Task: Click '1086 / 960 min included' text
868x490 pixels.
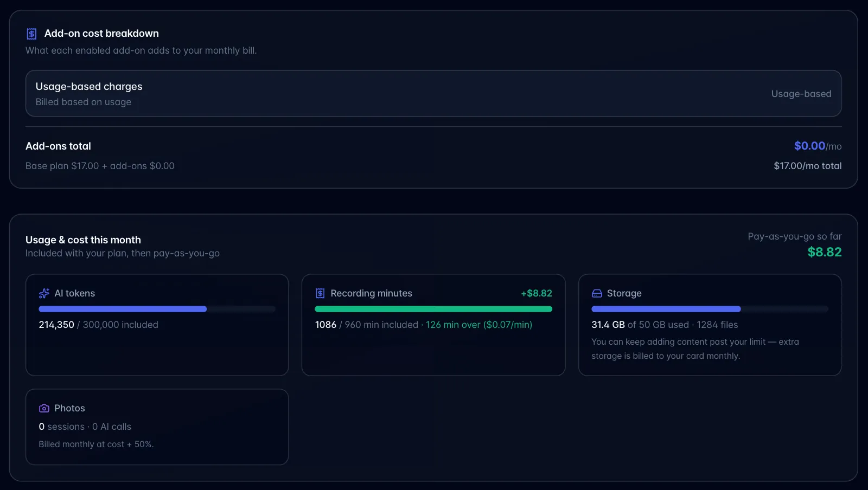Action: pyautogui.click(x=367, y=325)
